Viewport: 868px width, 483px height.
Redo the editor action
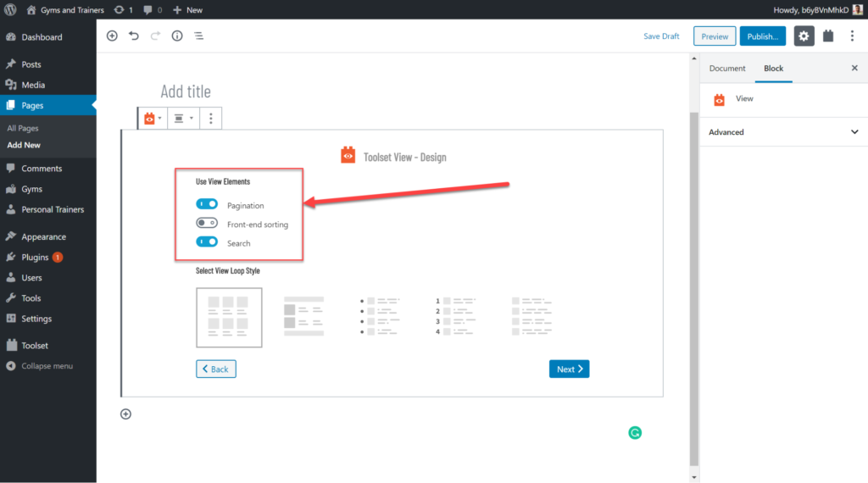(156, 36)
